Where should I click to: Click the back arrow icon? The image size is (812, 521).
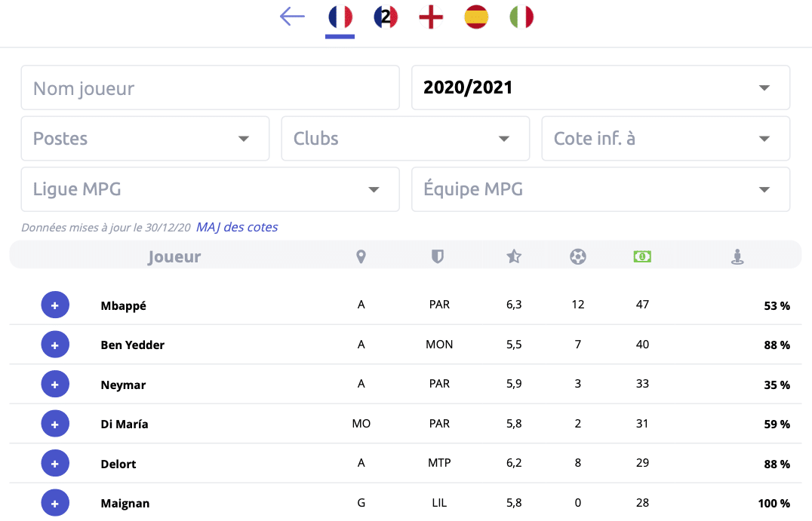(292, 17)
